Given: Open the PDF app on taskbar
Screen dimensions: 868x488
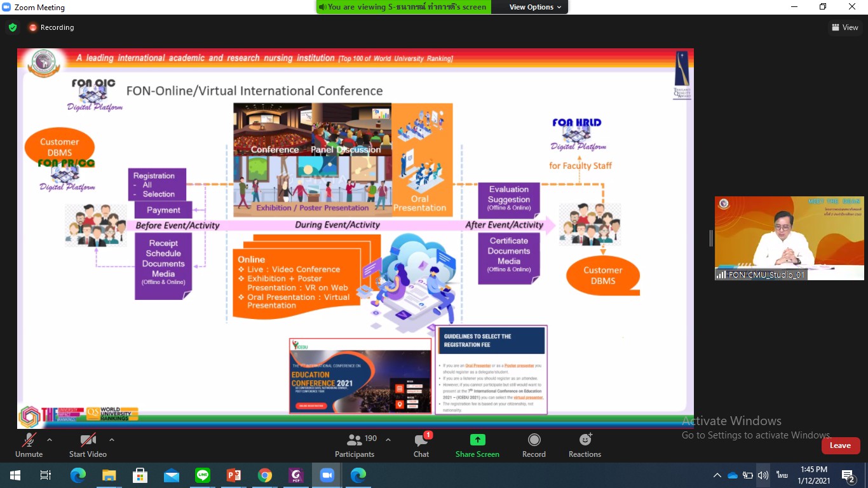Looking at the screenshot, I should point(296,475).
